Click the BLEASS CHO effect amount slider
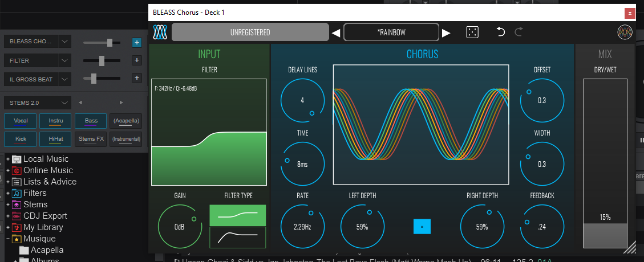This screenshot has width=644, height=262. pyautogui.click(x=102, y=42)
